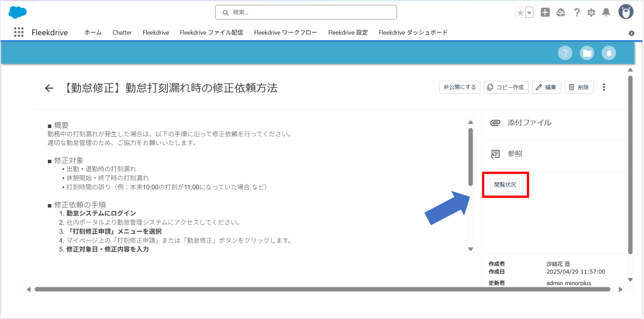Image resolution: width=644 pixels, height=319 pixels.
Task: Click the 参照 reference icon
Action: (495, 154)
